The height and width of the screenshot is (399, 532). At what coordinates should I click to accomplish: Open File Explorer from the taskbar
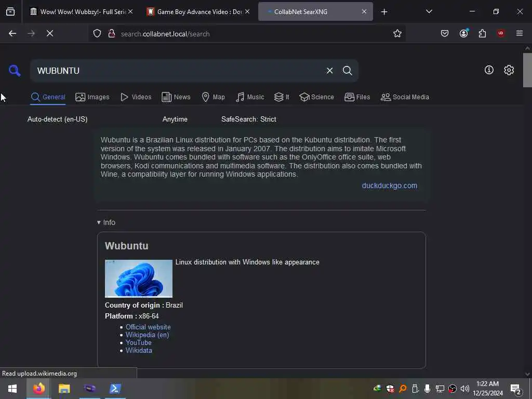click(x=64, y=389)
